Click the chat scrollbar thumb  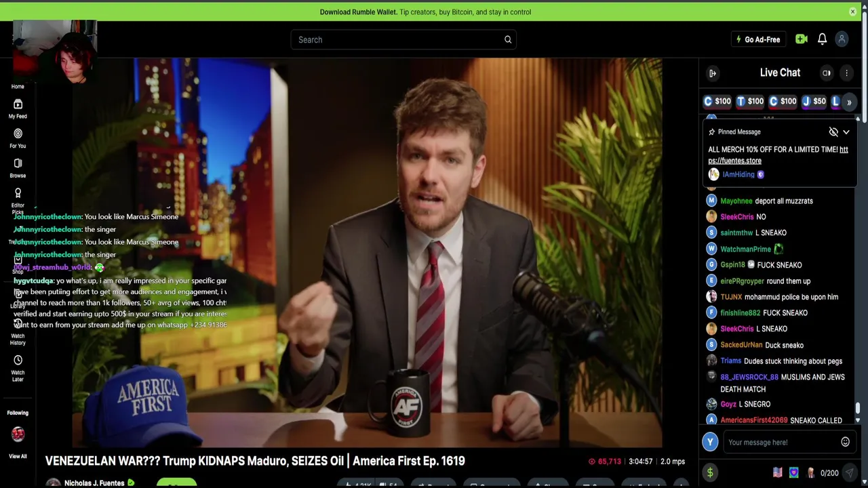coord(857,407)
